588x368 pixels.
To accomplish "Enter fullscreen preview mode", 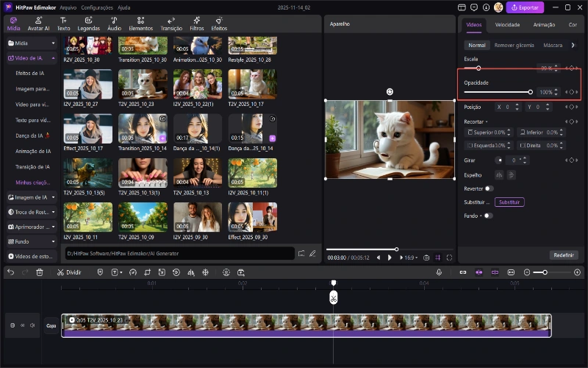I will [449, 258].
